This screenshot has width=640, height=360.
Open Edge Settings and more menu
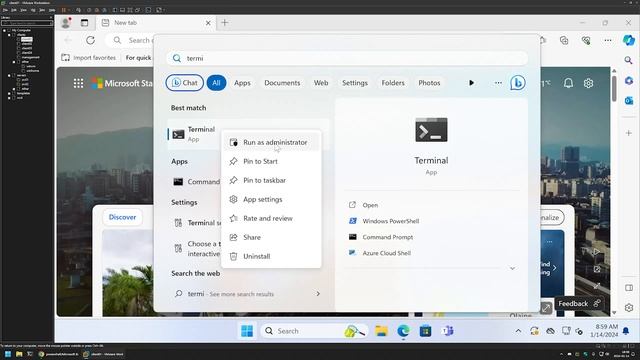click(608, 40)
